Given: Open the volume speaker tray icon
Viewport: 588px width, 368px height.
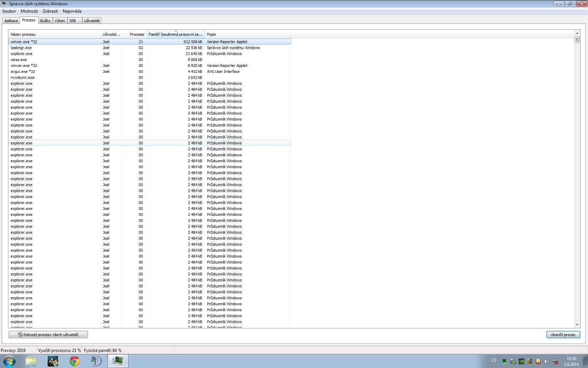Looking at the screenshot, I should click(x=547, y=361).
